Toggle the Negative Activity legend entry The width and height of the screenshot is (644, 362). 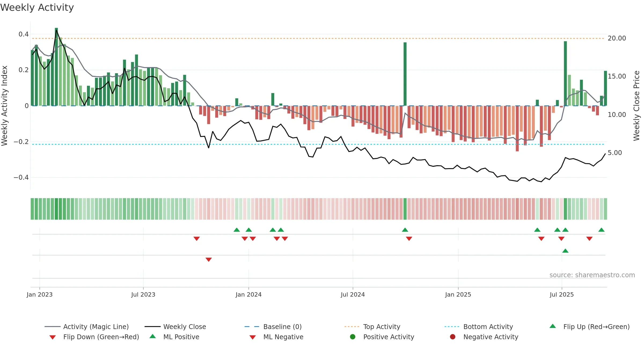click(x=484, y=337)
